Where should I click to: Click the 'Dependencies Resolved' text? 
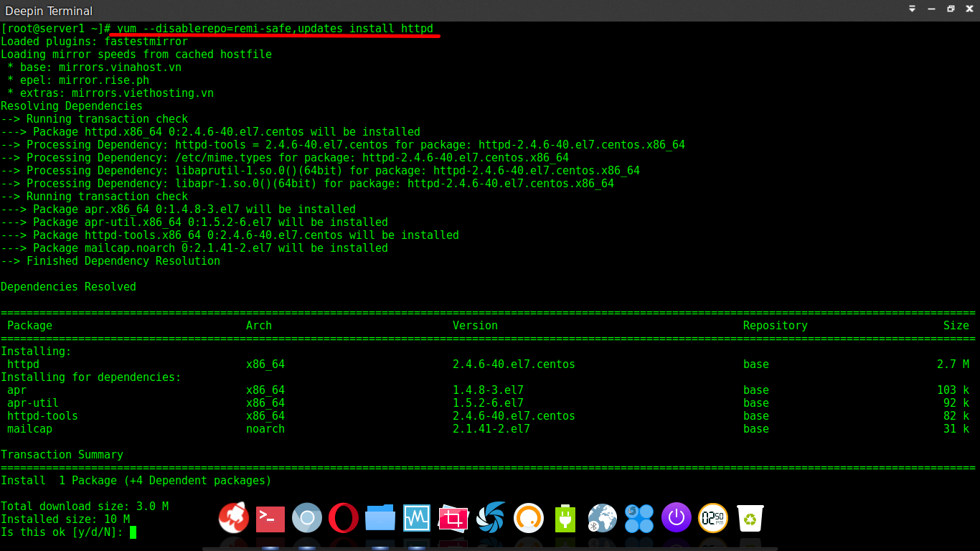tap(68, 287)
